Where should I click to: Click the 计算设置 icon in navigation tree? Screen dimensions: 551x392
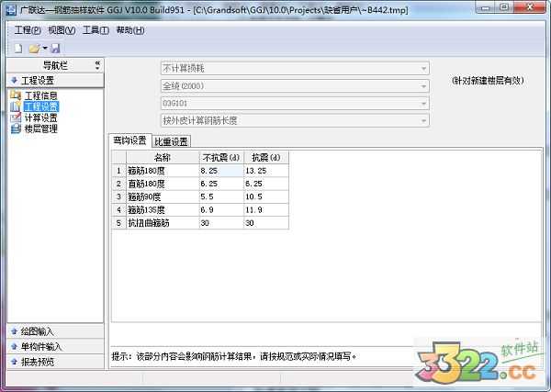click(x=16, y=118)
